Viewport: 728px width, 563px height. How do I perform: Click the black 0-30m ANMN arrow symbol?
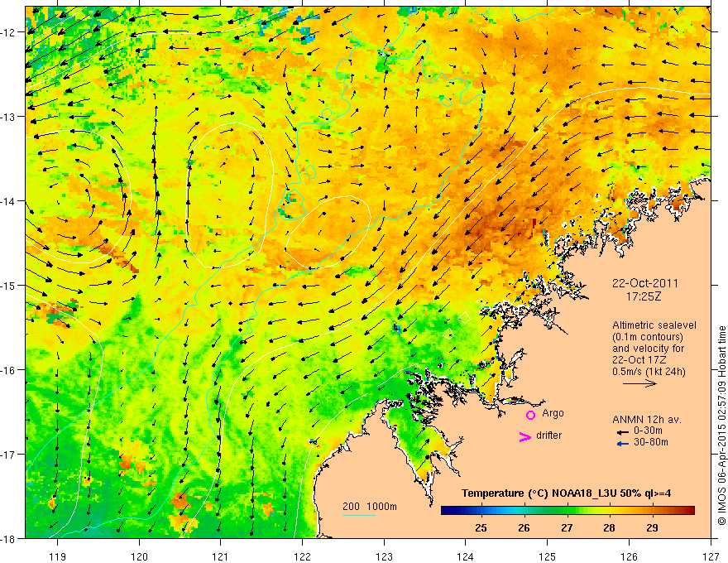coord(623,432)
